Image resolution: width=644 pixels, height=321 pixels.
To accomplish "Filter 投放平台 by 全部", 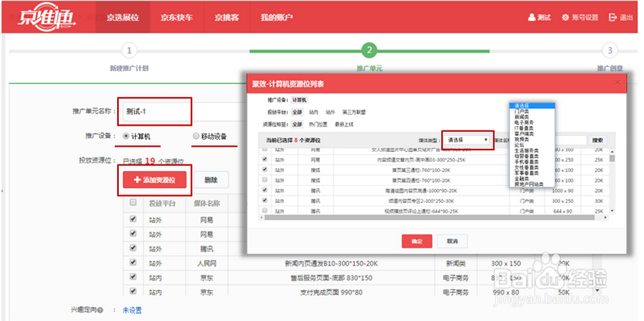I will pos(297,112).
